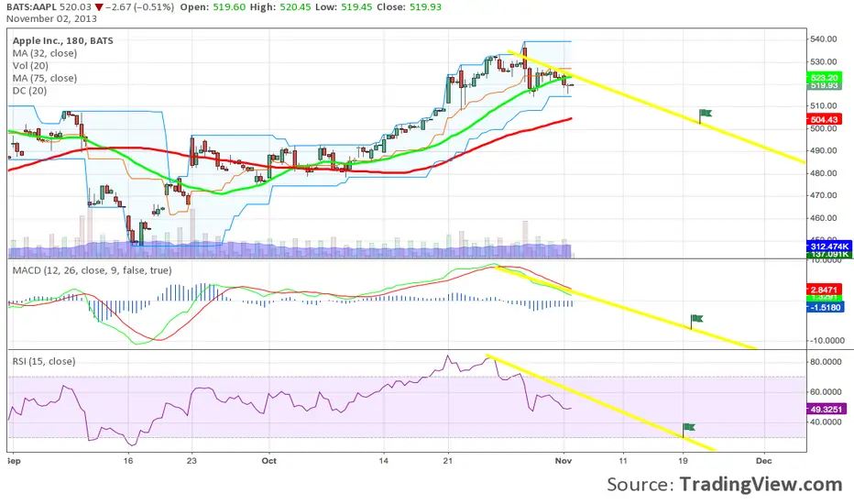Click the red 2.8471 MACD value tag
The width and height of the screenshot is (854, 504).
(824, 290)
